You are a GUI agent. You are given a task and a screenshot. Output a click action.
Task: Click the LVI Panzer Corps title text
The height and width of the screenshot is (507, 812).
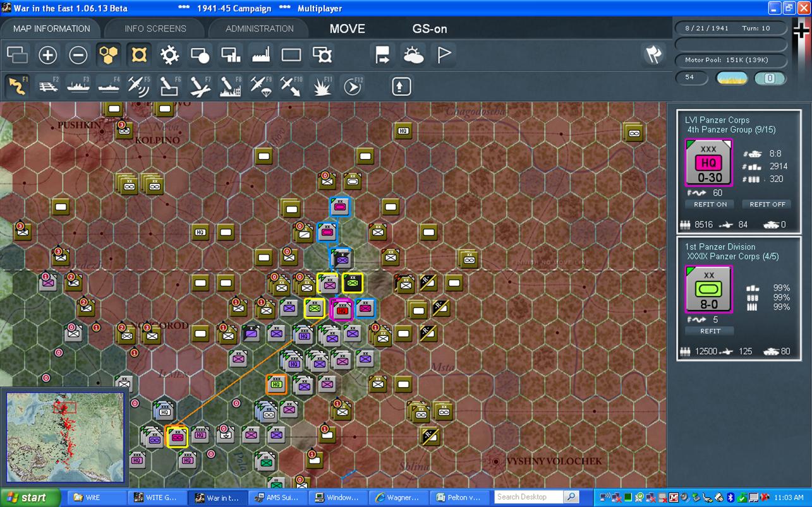[x=717, y=120]
